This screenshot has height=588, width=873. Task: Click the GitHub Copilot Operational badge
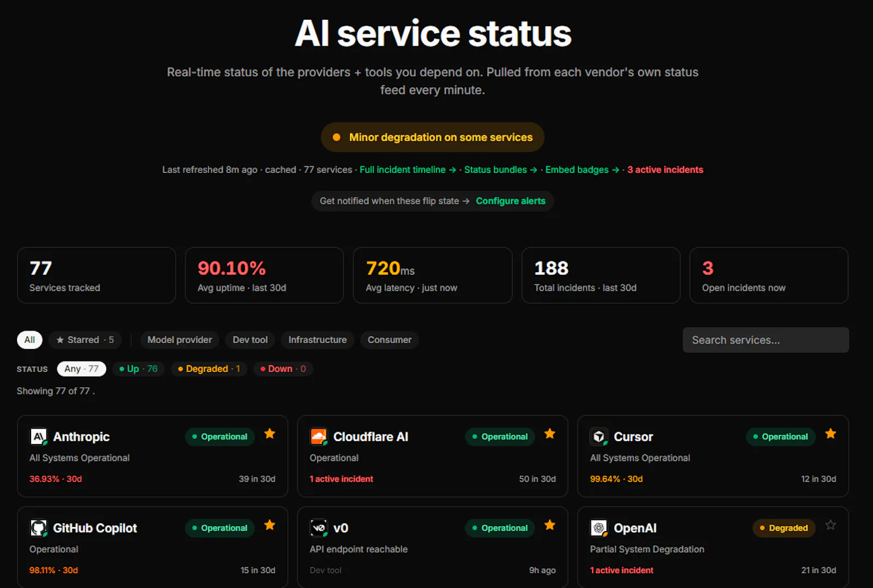219,528
